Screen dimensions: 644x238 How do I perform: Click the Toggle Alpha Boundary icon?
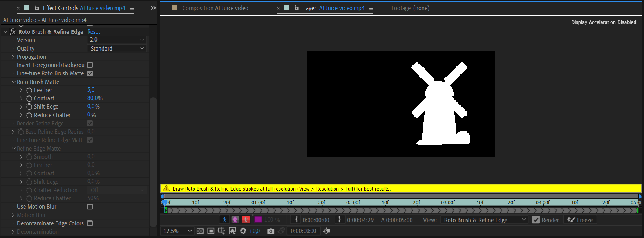(x=235, y=220)
